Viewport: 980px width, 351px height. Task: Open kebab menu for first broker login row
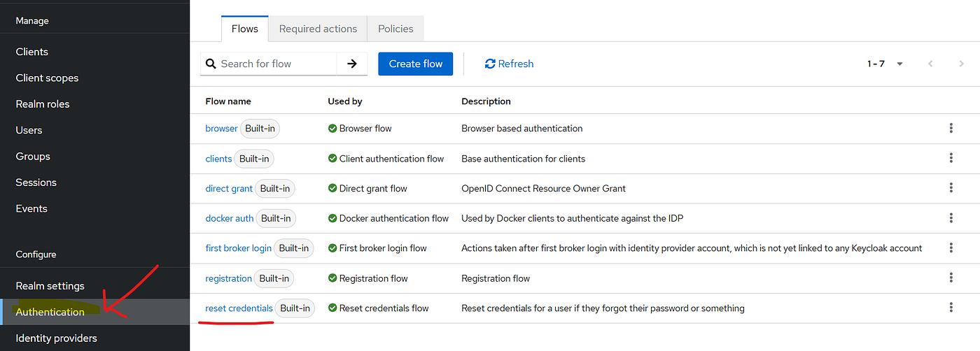(951, 248)
